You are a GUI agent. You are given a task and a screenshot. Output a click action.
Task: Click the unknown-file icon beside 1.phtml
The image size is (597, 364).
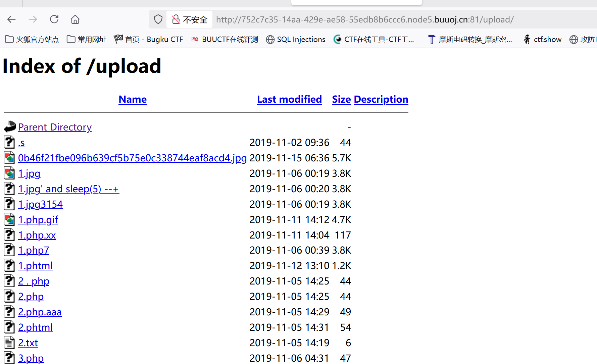9,265
